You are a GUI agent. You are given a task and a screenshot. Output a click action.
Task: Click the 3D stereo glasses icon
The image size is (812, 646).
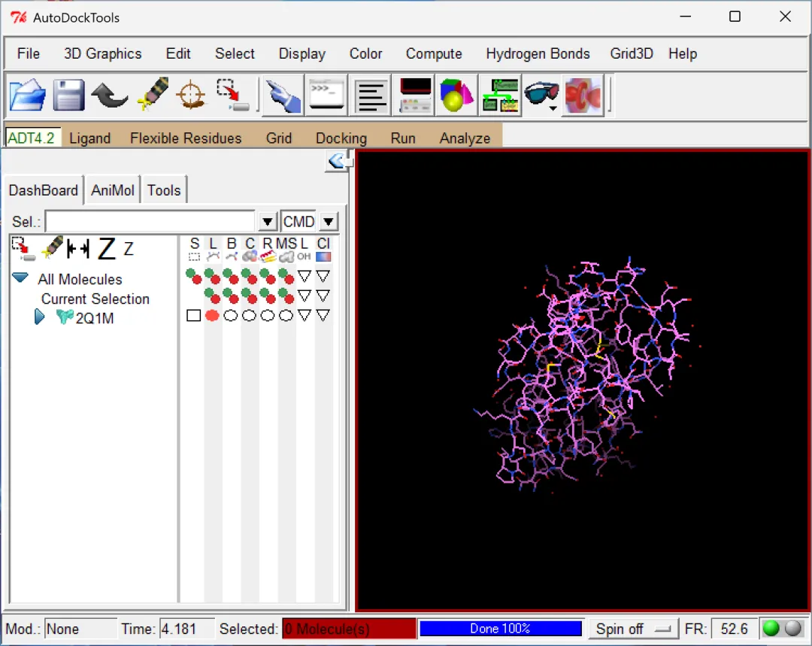(541, 93)
